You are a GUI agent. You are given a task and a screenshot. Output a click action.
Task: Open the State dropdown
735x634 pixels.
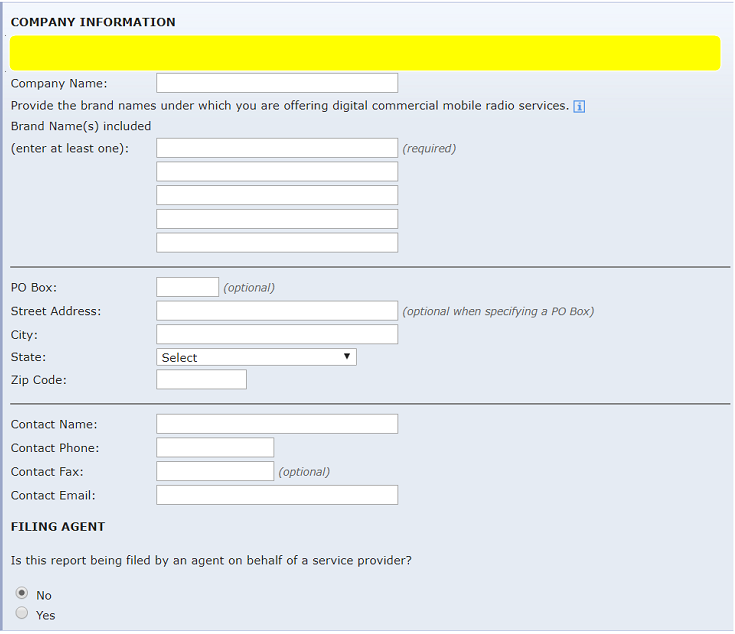(x=256, y=357)
